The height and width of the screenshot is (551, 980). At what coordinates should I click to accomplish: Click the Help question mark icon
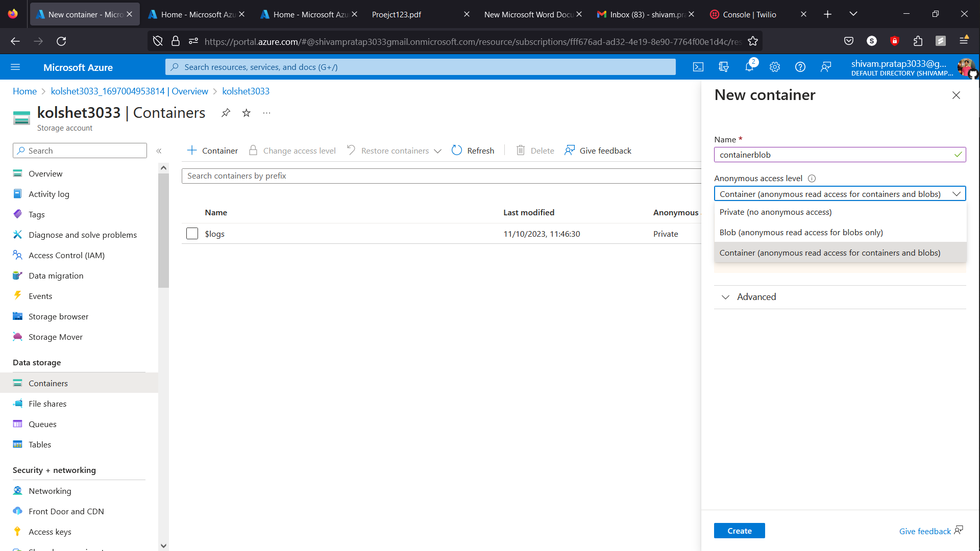[x=800, y=67]
